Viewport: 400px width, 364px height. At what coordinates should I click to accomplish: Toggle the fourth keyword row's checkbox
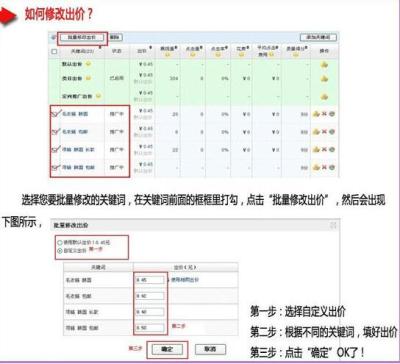pos(55,167)
